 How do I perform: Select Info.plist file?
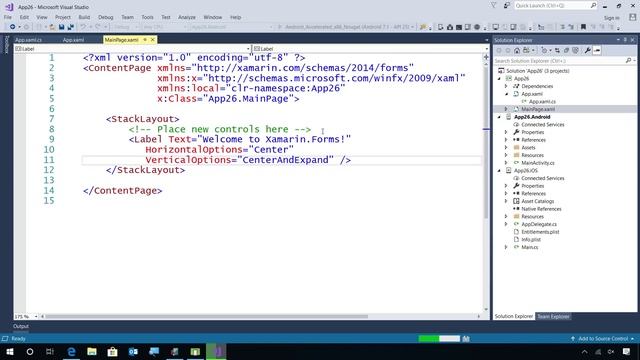[x=531, y=240]
